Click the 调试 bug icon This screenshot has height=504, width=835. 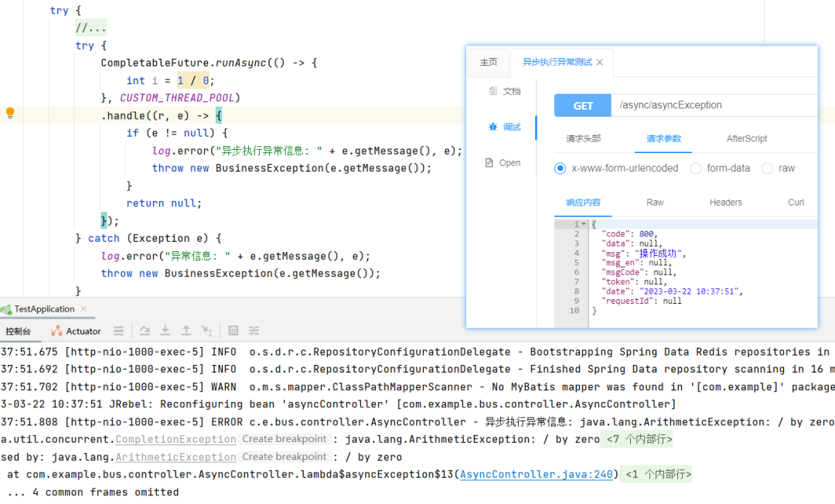point(492,127)
